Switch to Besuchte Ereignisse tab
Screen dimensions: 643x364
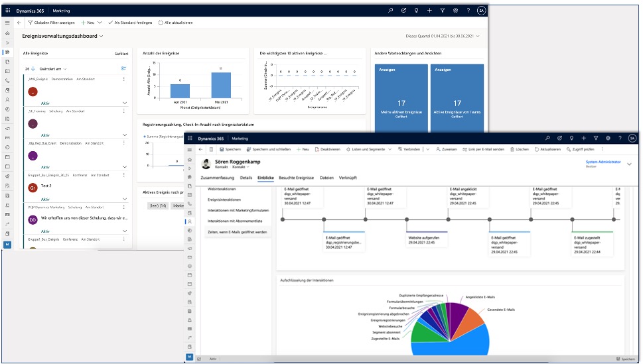tap(296, 178)
